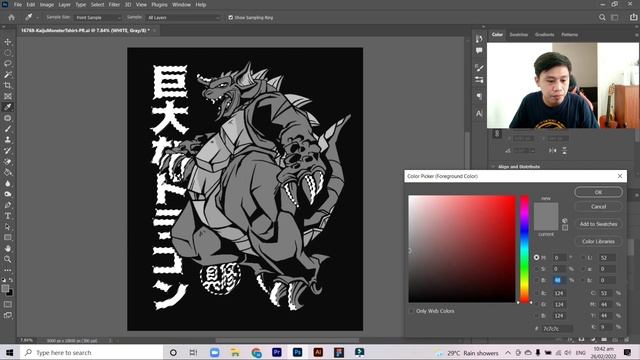Open the Paragraph panel icon
The height and width of the screenshot is (360, 640).
[479, 96]
